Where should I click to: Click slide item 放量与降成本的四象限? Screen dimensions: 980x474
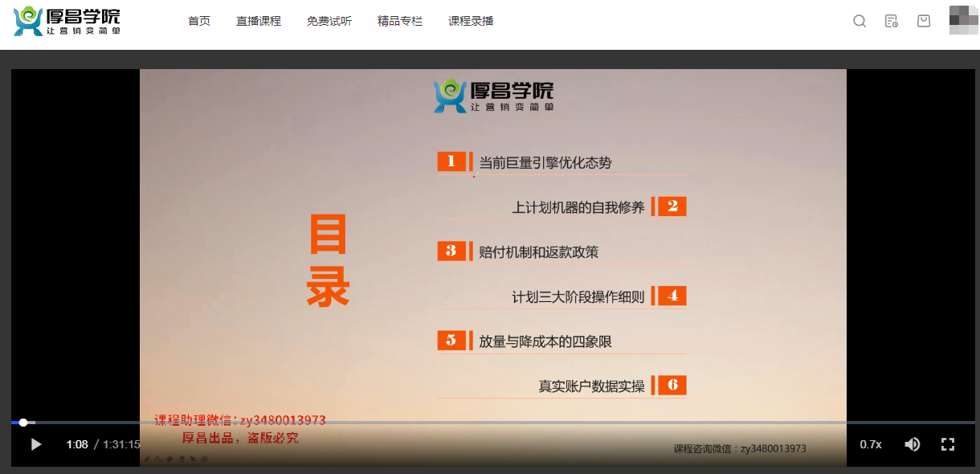(545, 341)
